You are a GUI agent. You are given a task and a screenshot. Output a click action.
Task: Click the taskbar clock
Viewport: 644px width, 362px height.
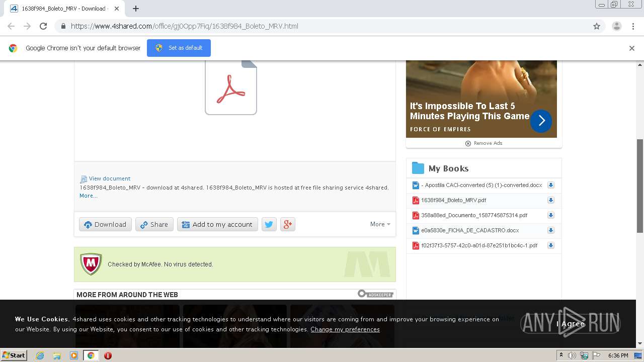pyautogui.click(x=618, y=355)
